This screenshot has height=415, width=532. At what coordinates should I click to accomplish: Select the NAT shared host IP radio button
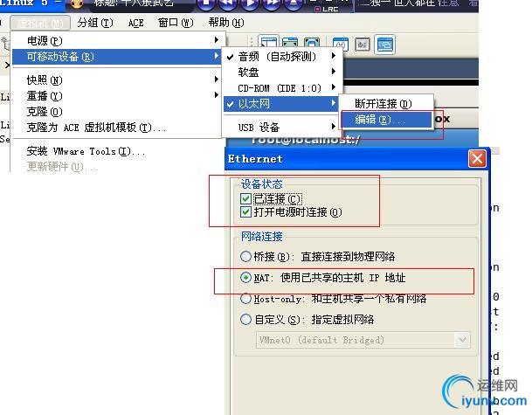click(245, 278)
